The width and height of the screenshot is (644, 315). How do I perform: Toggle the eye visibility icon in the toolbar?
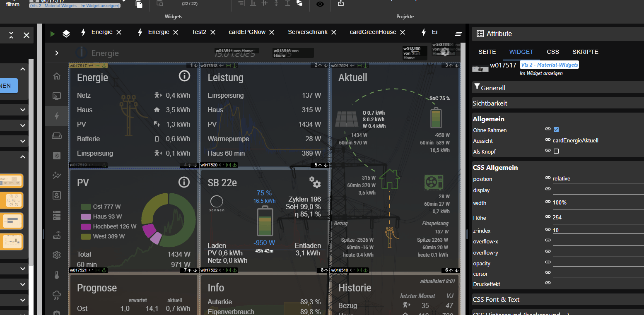click(x=320, y=4)
